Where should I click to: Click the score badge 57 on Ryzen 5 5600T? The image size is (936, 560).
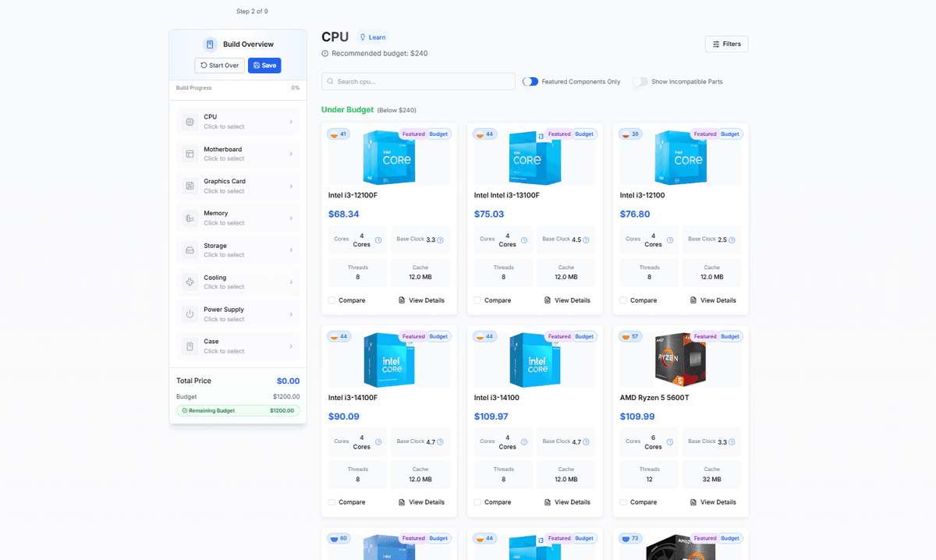(x=630, y=337)
